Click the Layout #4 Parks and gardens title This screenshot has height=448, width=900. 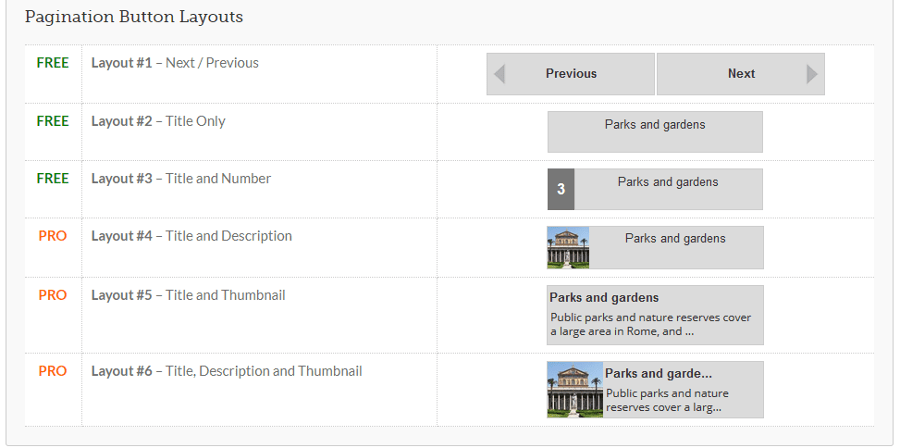click(x=675, y=239)
